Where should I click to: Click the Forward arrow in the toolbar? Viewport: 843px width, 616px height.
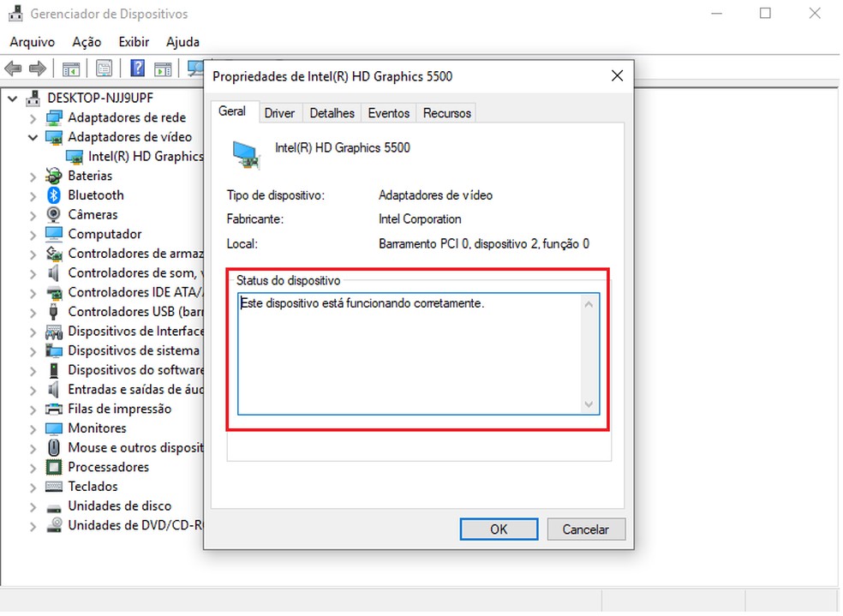37,69
